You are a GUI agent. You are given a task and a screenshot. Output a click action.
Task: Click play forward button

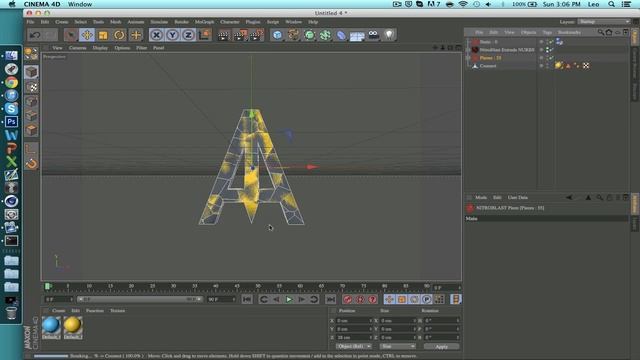point(289,299)
